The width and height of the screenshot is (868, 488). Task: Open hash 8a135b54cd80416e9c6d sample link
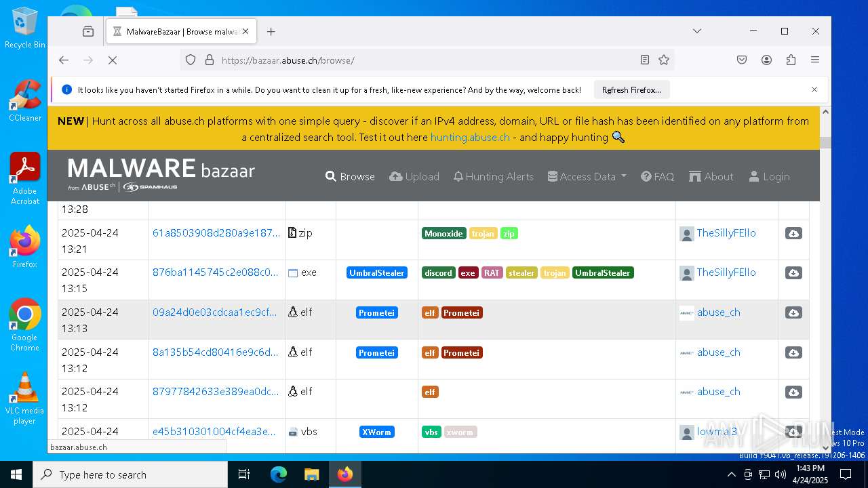click(x=215, y=352)
